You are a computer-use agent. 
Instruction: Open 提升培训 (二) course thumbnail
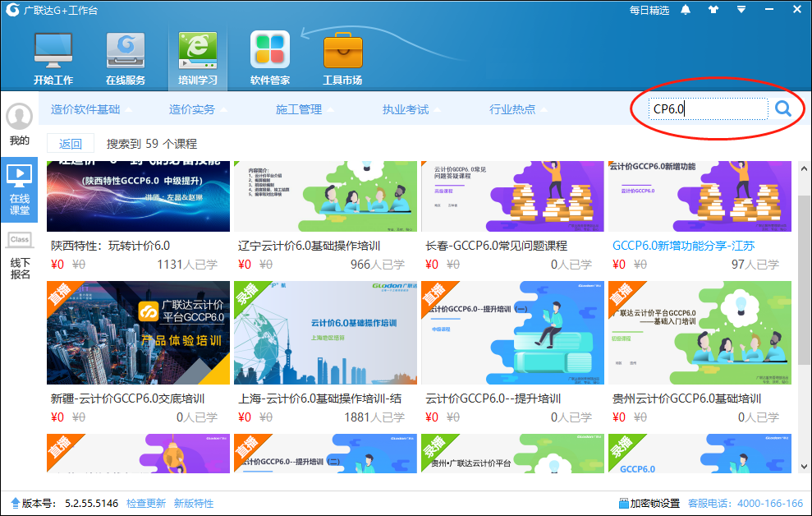325,454
